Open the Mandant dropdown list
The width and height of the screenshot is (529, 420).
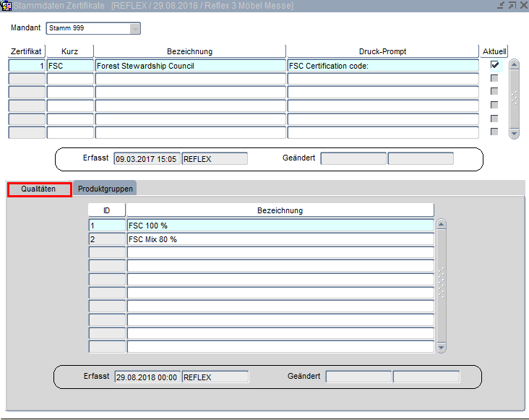135,29
